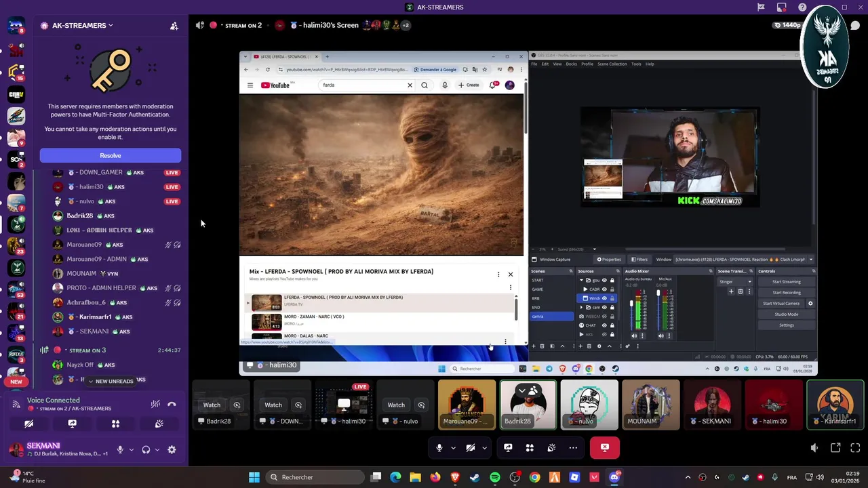Open microphone options arrow in the call controls
The image size is (868, 488).
[453, 447]
